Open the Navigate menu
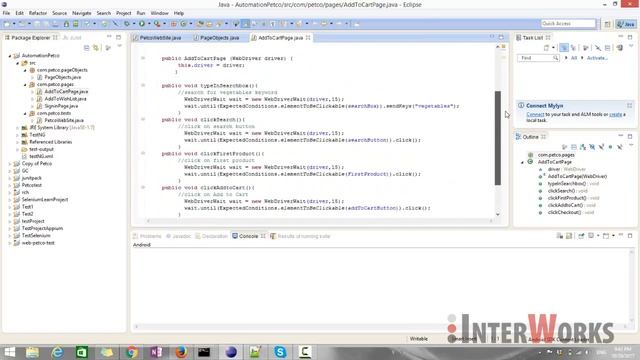The width and height of the screenshot is (640, 360). pyautogui.click(x=82, y=13)
